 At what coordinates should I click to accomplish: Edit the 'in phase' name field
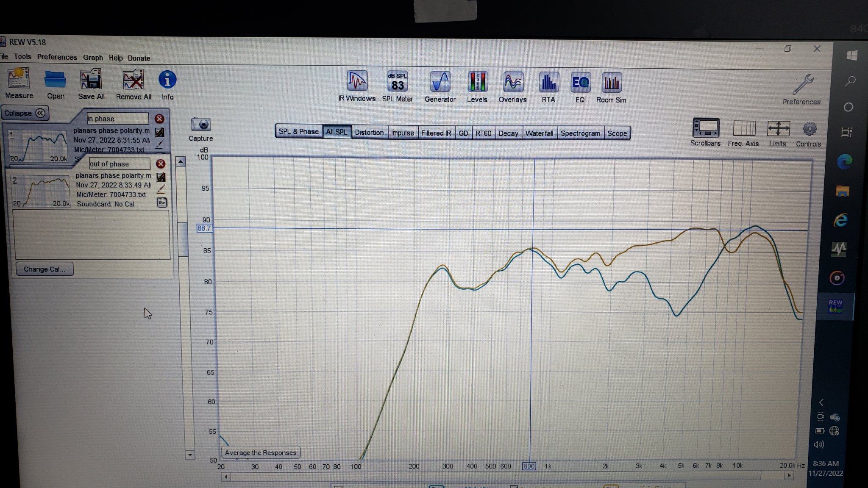coord(118,119)
